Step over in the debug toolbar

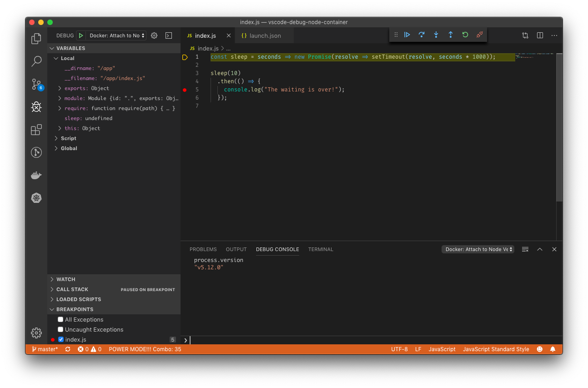422,35
